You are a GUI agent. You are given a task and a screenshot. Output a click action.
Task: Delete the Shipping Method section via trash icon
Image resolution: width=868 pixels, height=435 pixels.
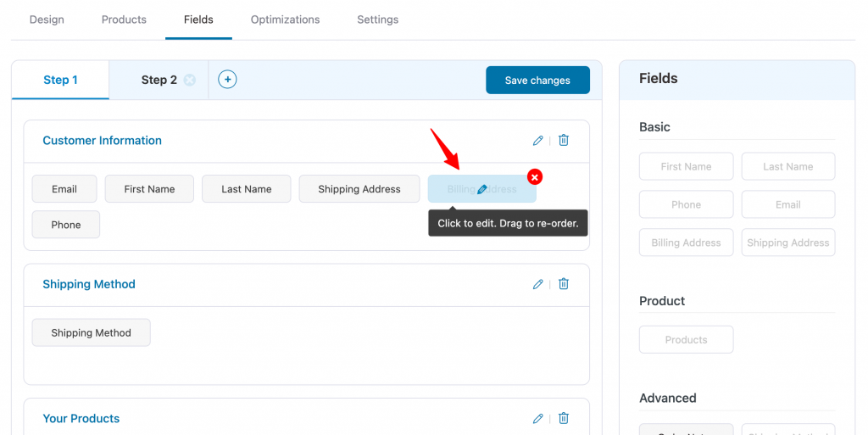coord(564,284)
